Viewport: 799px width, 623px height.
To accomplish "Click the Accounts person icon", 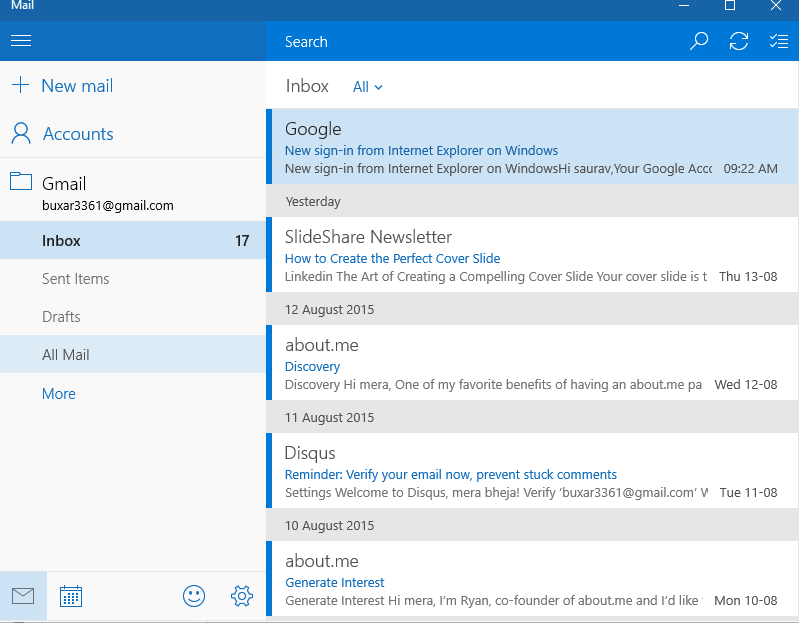I will (x=21, y=133).
